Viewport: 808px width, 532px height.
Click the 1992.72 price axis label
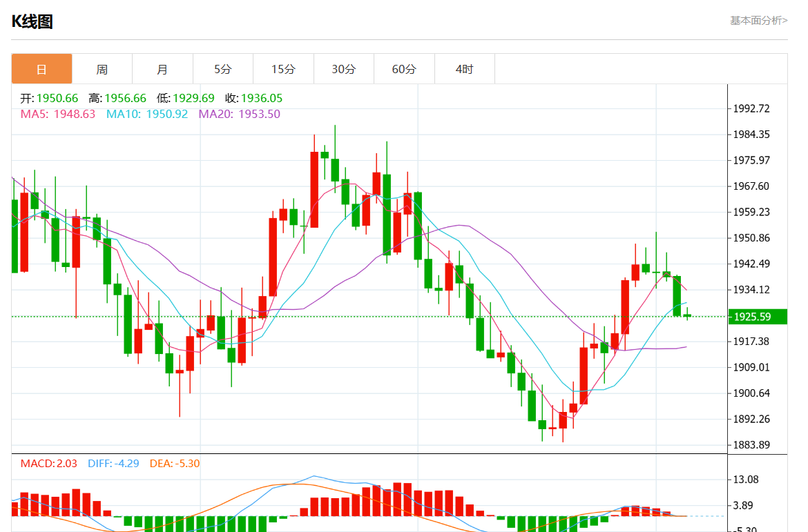click(751, 108)
